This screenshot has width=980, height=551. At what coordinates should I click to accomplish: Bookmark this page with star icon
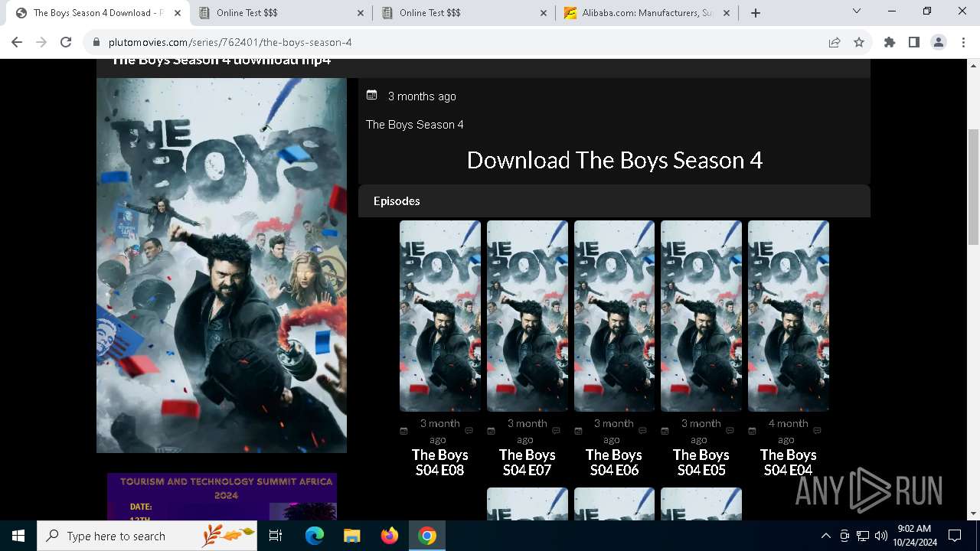(859, 42)
